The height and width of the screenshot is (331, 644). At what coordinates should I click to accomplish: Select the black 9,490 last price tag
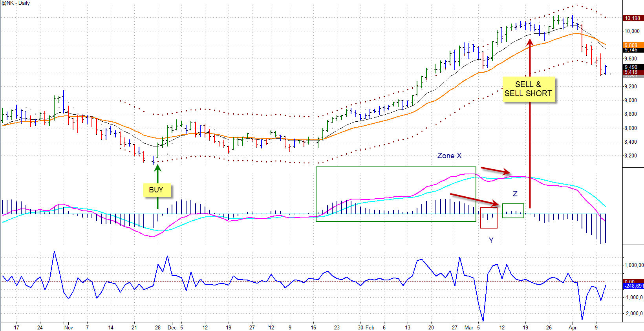coord(631,67)
